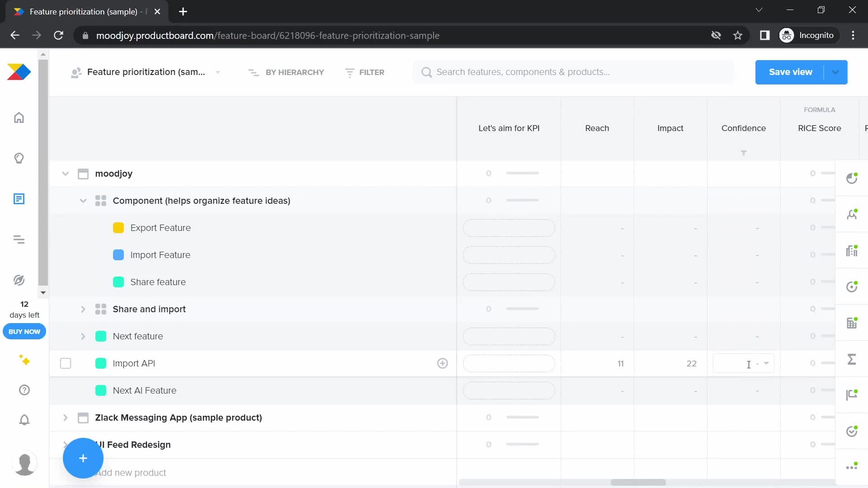The width and height of the screenshot is (868, 488).
Task: Click the Save view button
Action: point(791,71)
